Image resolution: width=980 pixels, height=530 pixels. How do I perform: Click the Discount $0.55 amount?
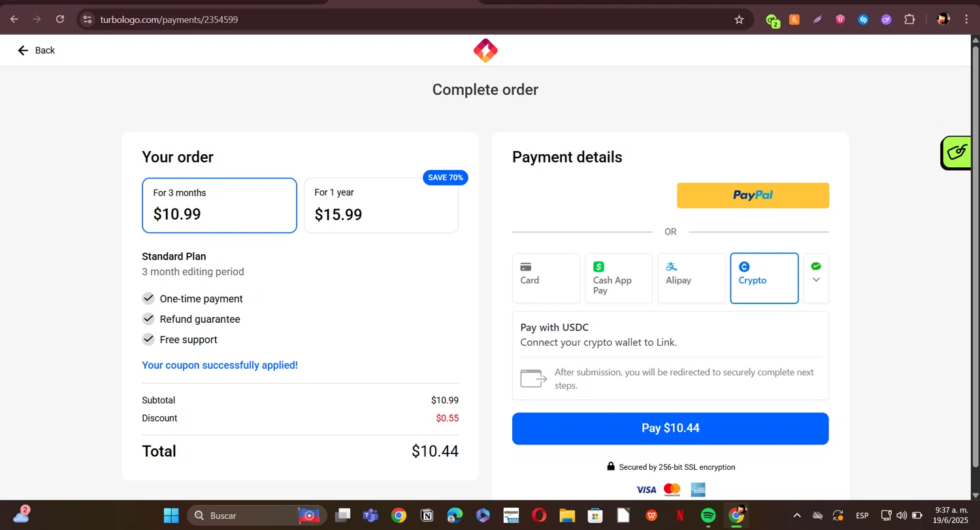(x=448, y=418)
